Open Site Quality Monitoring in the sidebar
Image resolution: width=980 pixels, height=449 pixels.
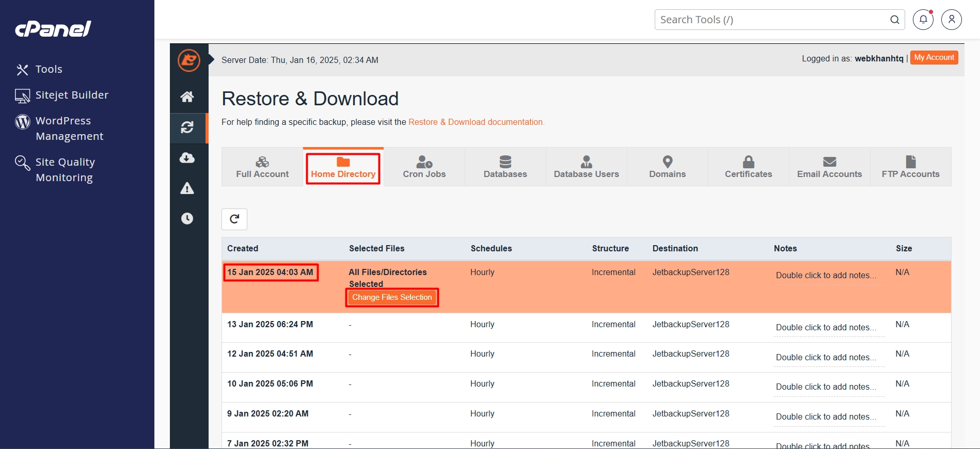pyautogui.click(x=65, y=170)
